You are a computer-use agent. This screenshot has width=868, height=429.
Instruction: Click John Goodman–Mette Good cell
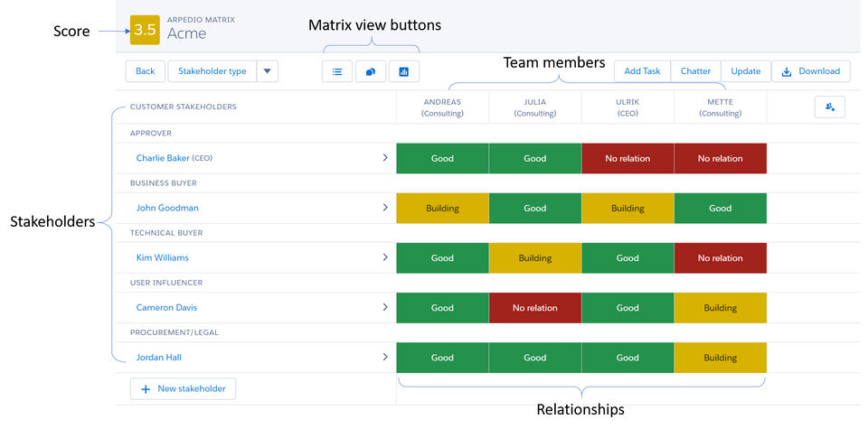coord(721,208)
